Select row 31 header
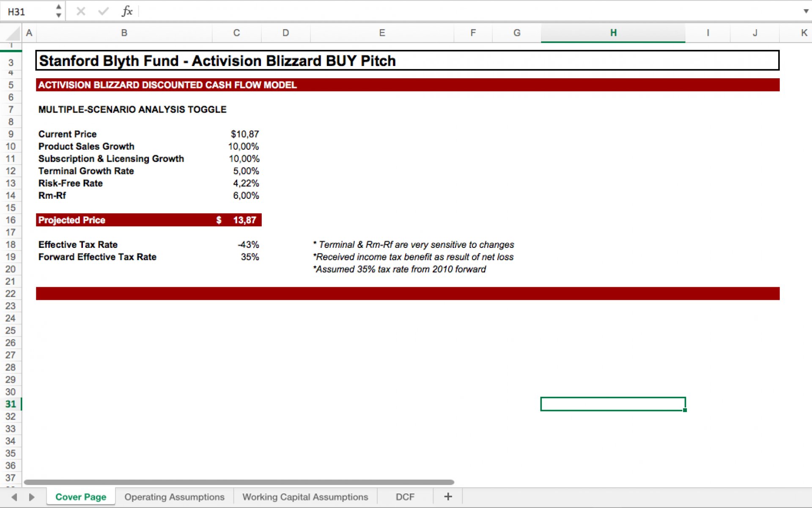812x508 pixels. (11, 404)
